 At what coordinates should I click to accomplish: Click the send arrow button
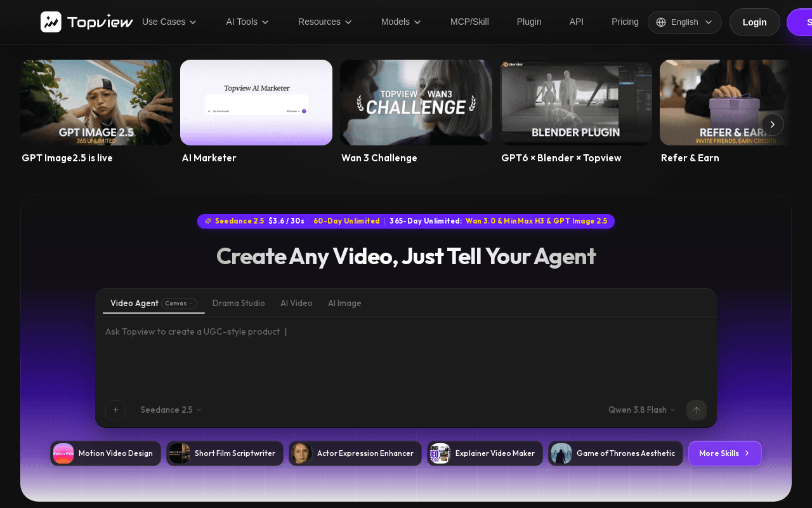697,410
